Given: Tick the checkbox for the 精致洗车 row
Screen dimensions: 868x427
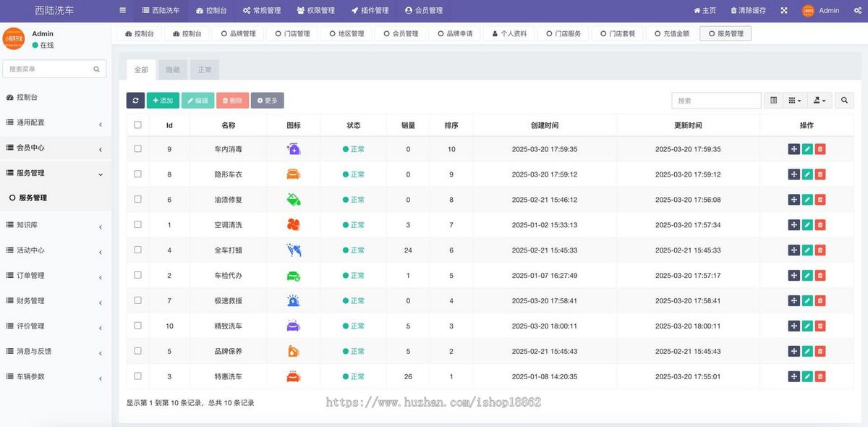Looking at the screenshot, I should point(137,326).
